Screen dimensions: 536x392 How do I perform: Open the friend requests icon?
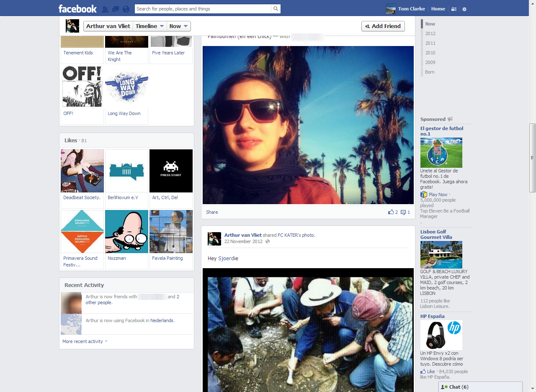pyautogui.click(x=105, y=9)
